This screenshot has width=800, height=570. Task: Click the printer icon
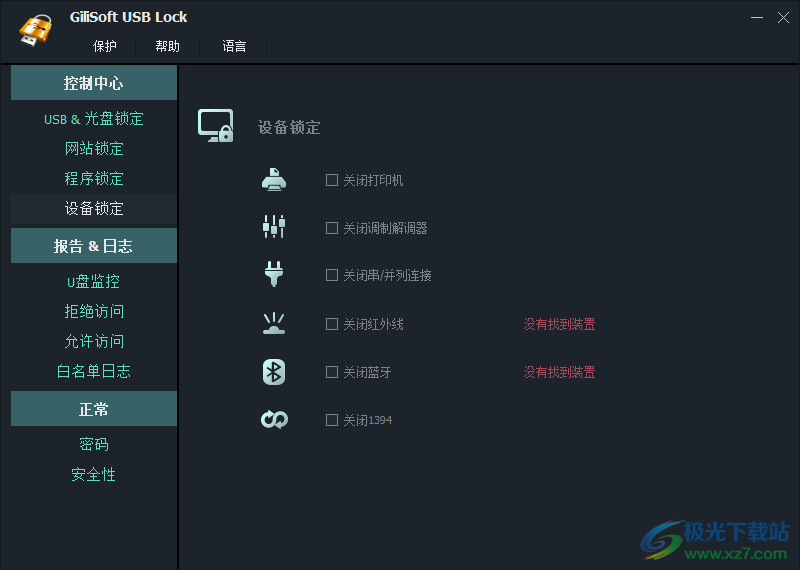click(x=274, y=180)
